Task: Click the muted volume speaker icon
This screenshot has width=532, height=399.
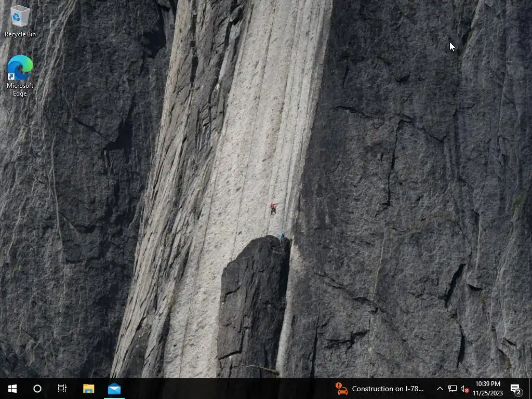Action: coord(465,389)
